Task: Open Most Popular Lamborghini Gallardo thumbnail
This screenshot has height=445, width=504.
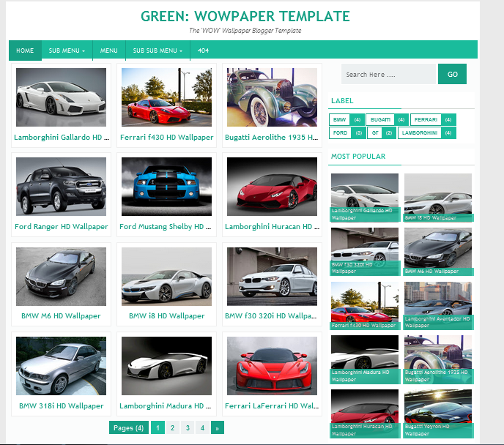Action: (365, 197)
